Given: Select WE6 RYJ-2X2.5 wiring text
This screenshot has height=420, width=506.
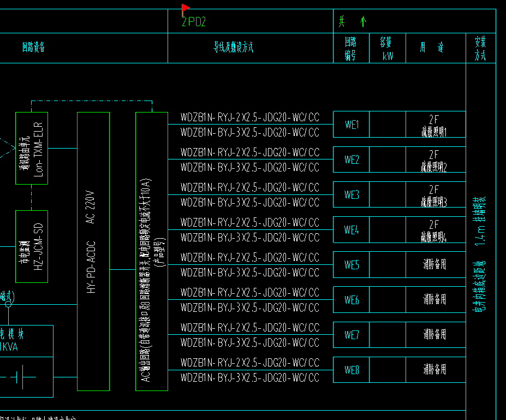Looking at the screenshot, I should [x=250, y=293].
